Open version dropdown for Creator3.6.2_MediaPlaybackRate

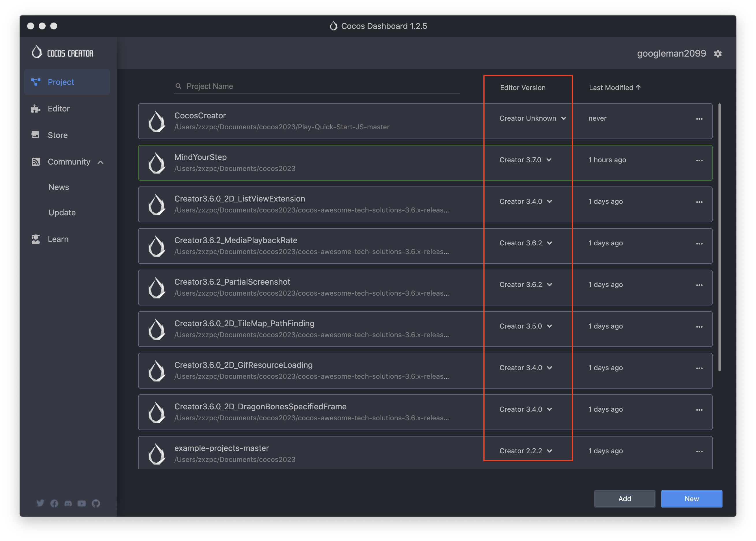526,243
